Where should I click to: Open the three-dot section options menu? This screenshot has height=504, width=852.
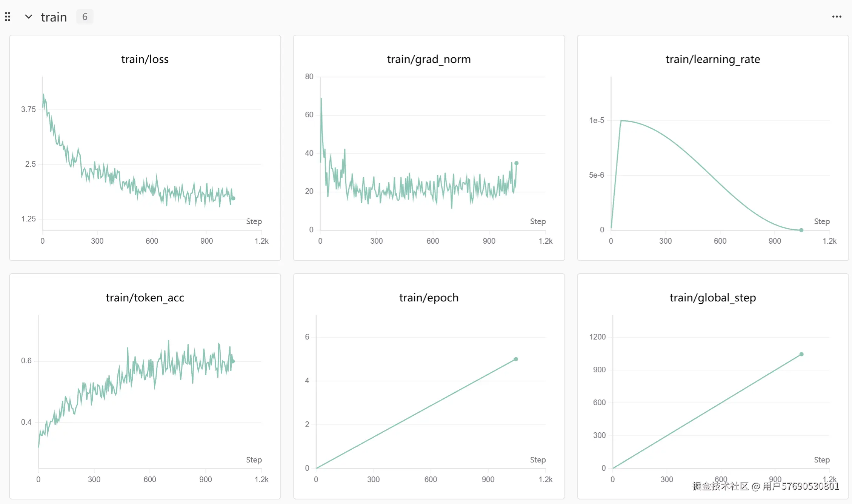click(837, 17)
